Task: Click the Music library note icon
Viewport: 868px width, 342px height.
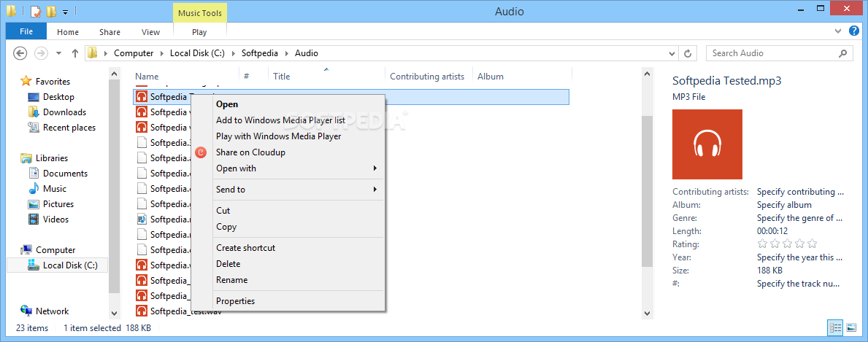Action: (34, 189)
